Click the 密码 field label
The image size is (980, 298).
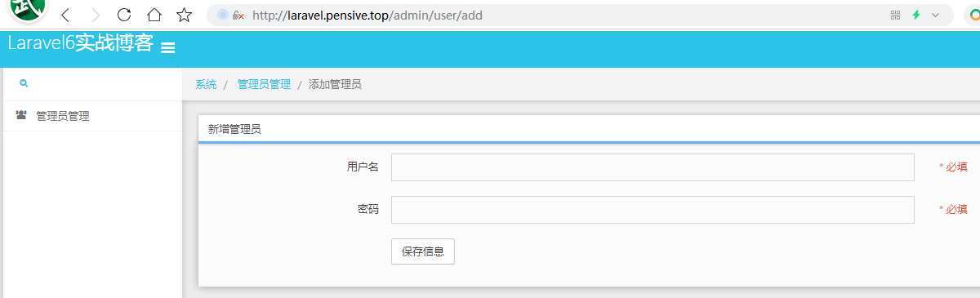[368, 209]
